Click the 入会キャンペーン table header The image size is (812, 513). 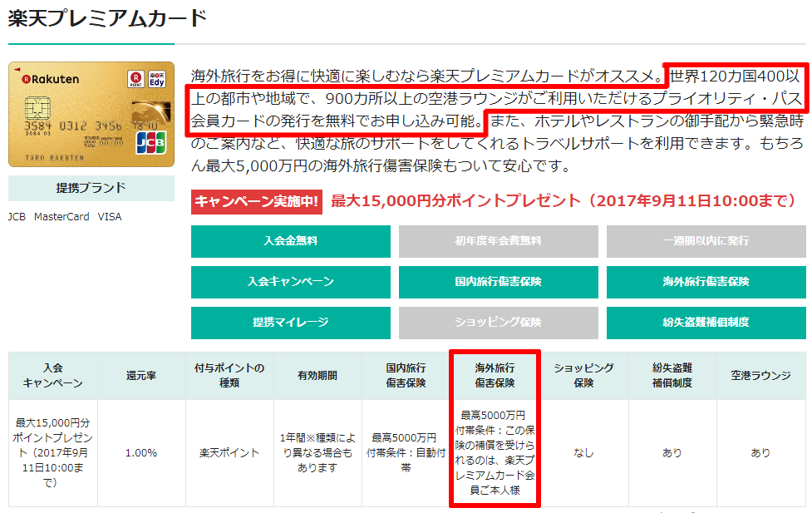[x=53, y=376]
